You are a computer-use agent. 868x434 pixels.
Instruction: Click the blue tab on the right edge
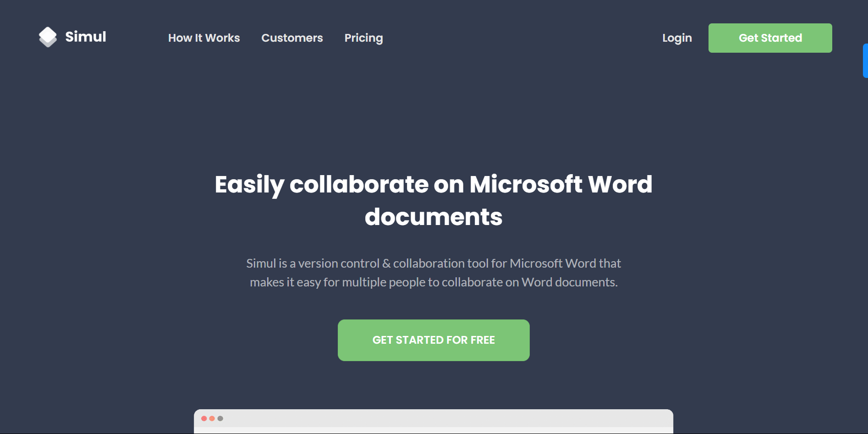tap(865, 60)
